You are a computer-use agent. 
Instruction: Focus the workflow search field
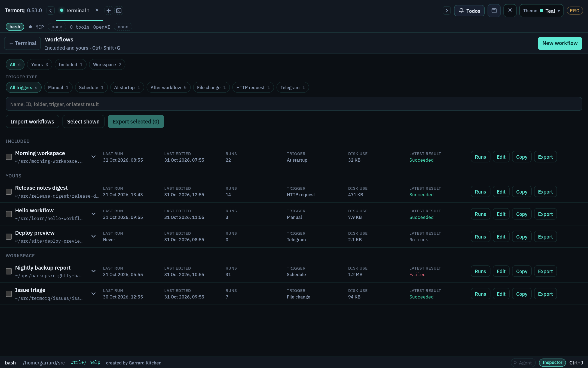point(294,104)
